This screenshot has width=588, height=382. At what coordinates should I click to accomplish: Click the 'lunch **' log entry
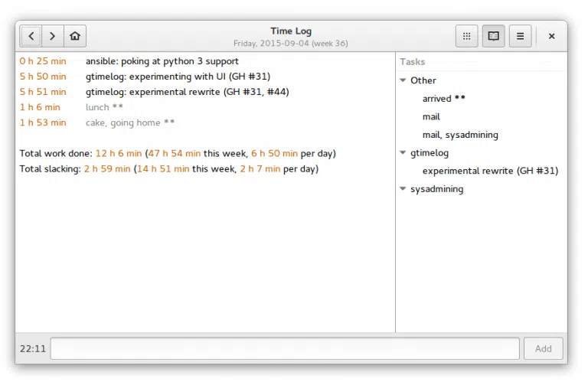pyautogui.click(x=104, y=107)
